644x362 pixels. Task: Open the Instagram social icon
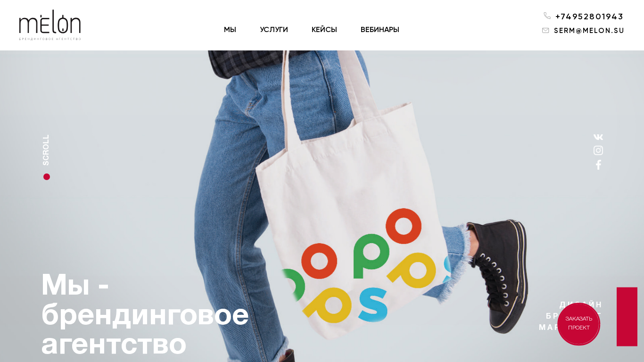[598, 150]
